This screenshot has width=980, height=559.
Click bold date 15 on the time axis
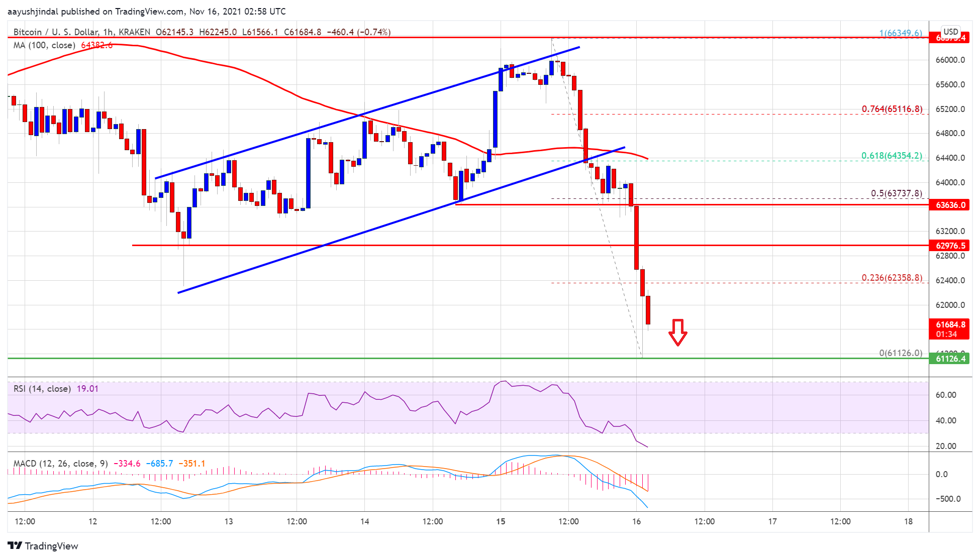point(501,521)
